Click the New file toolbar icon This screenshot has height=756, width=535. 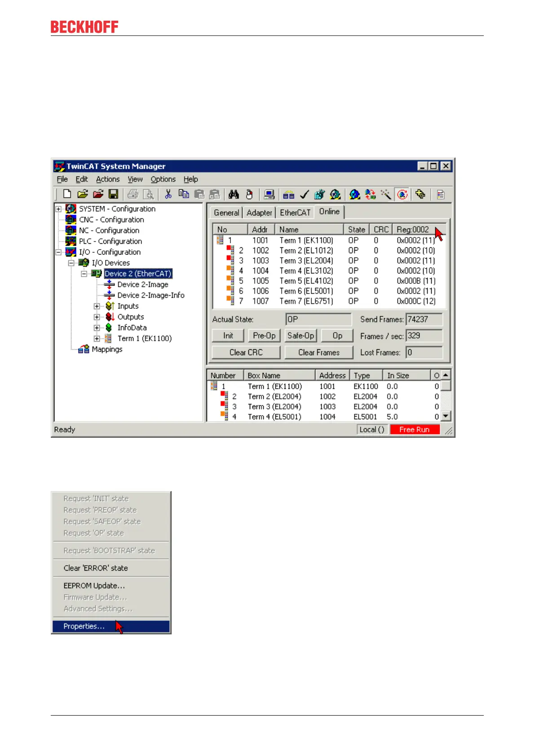tap(67, 194)
